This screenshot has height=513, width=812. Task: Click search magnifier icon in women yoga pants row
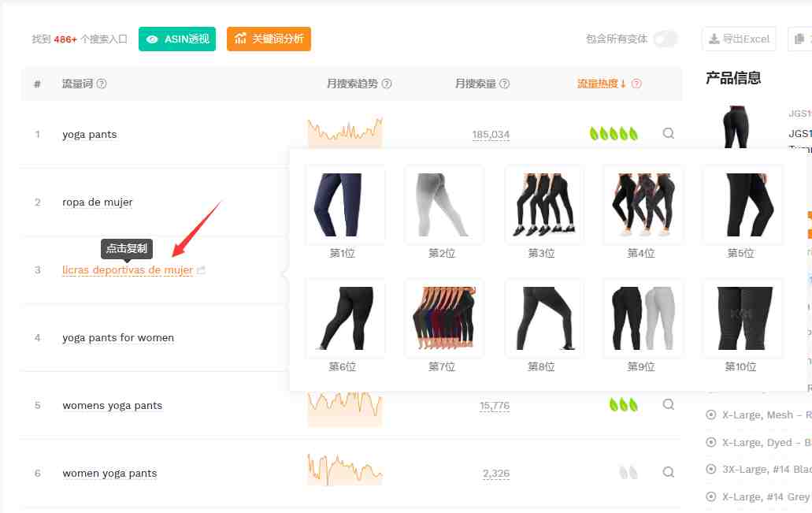pyautogui.click(x=669, y=472)
